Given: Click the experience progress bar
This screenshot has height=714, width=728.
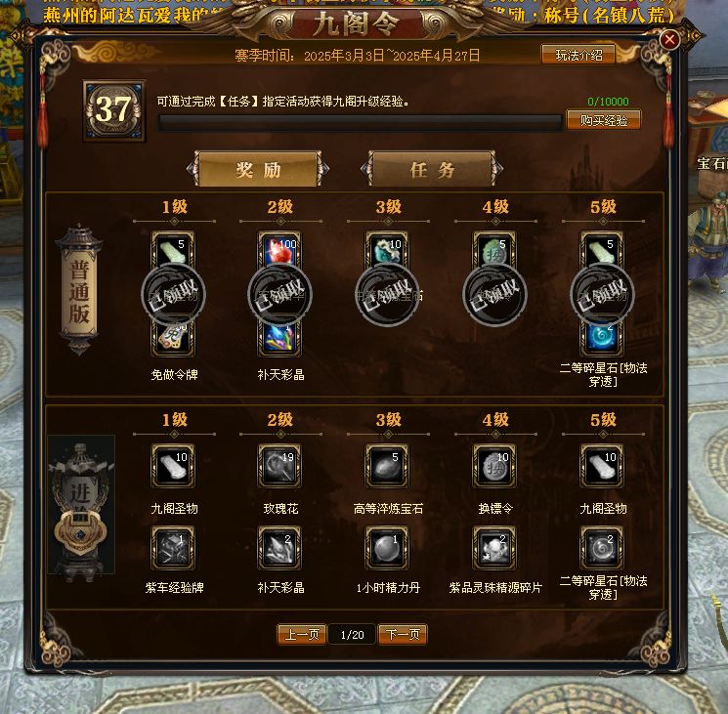Looking at the screenshot, I should pyautogui.click(x=360, y=122).
